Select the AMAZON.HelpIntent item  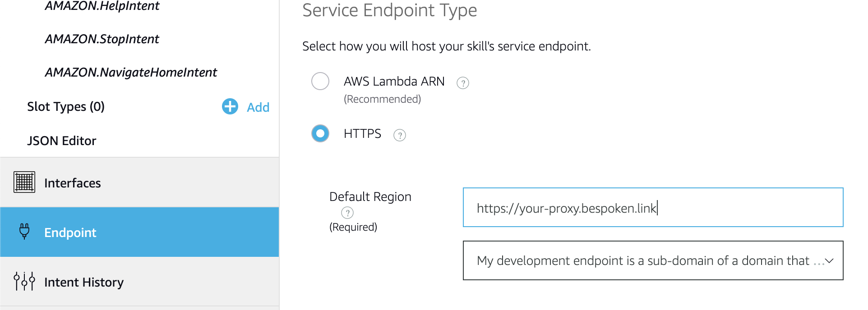point(102,6)
